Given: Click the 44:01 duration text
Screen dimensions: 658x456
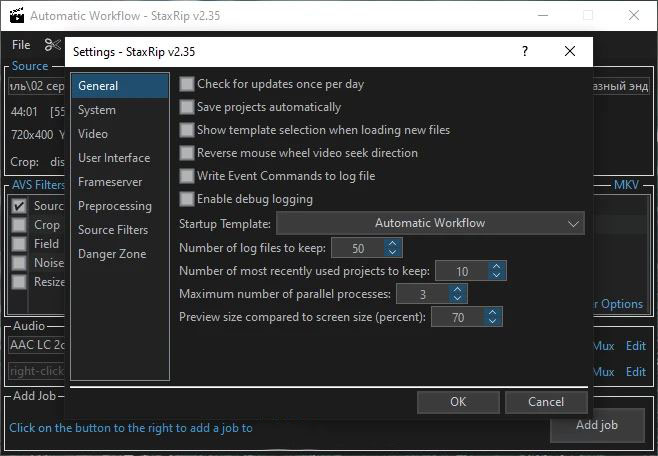Looking at the screenshot, I should [24, 112].
